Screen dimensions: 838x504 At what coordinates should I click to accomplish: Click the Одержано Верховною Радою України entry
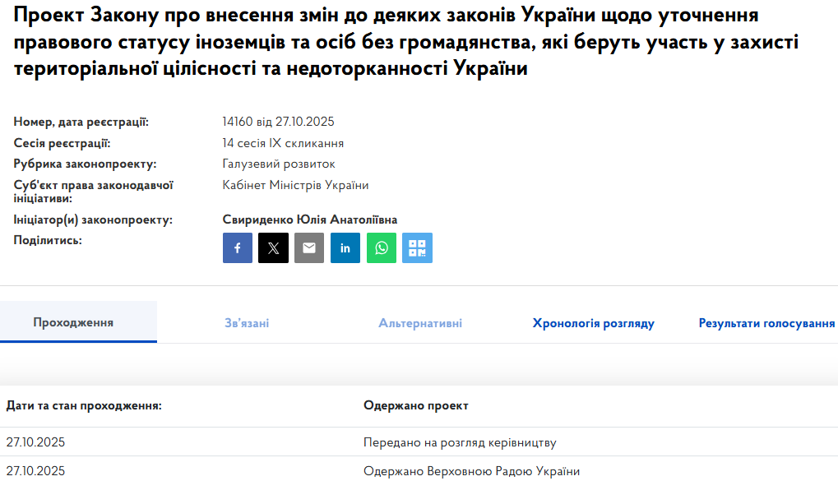click(474, 471)
